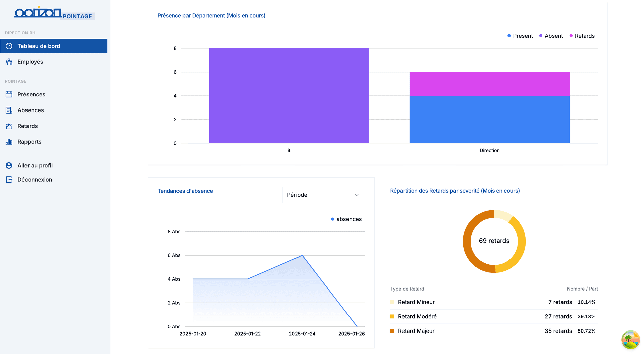Click the Employés people icon
Screen dimensions: 644x354
[x=9, y=62]
